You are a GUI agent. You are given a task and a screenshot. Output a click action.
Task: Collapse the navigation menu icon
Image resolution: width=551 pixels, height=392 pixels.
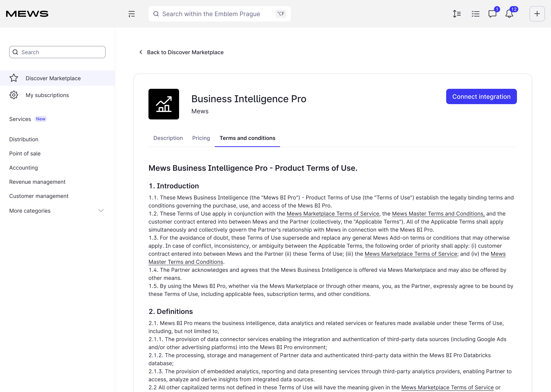pos(131,14)
